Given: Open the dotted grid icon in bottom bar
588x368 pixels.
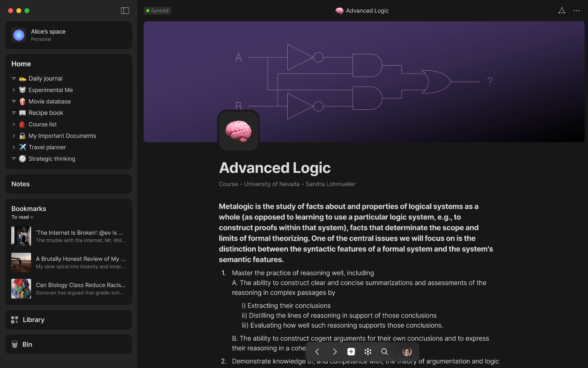Looking at the screenshot, I should [x=368, y=352].
